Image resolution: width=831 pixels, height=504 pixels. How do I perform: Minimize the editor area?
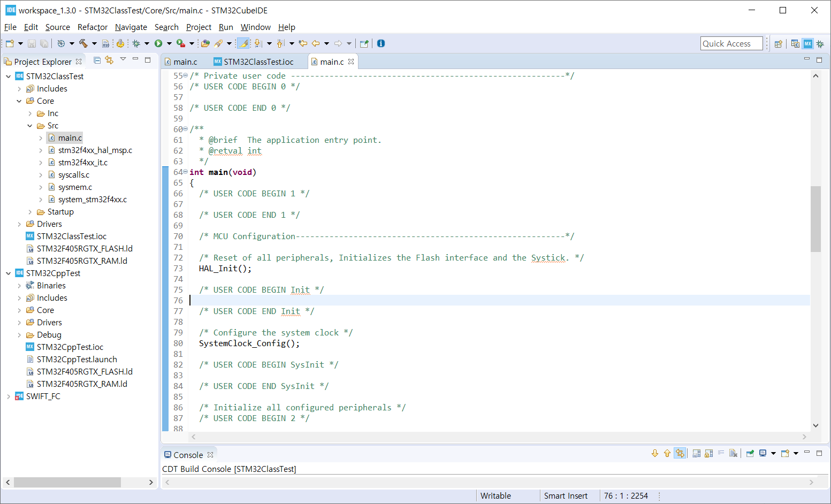point(806,59)
